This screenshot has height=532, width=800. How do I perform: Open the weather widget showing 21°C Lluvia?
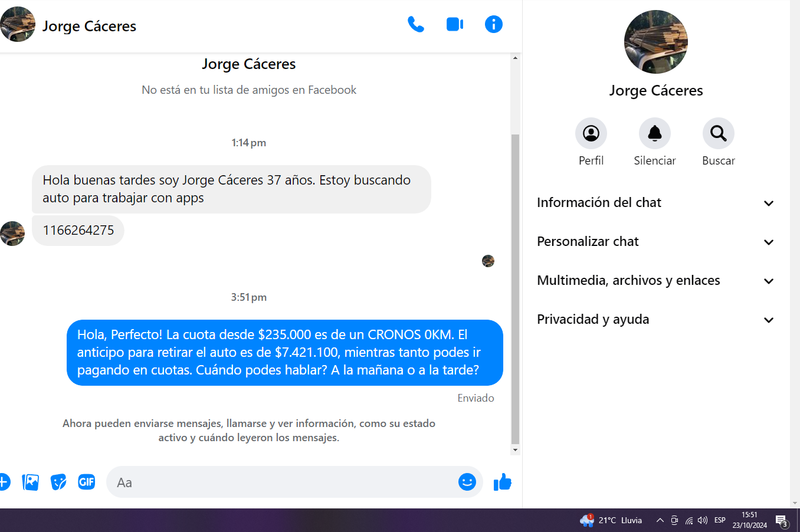click(611, 520)
